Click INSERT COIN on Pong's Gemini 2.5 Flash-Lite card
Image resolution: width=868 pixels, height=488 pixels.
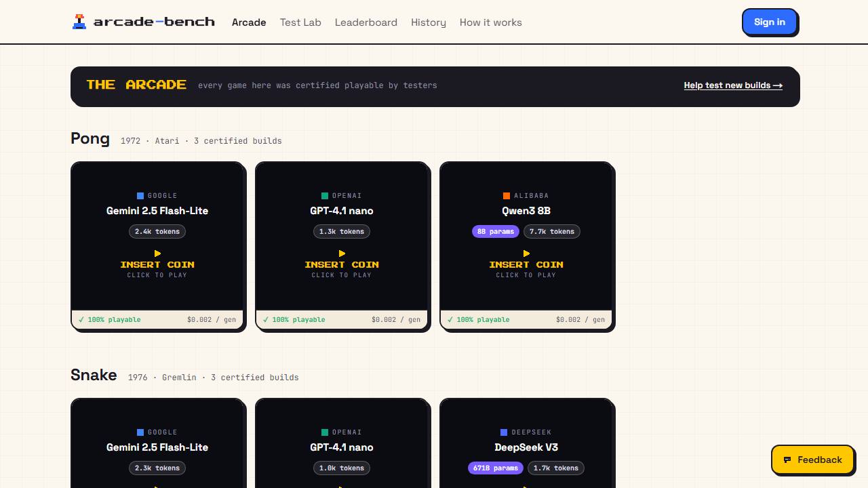157,264
